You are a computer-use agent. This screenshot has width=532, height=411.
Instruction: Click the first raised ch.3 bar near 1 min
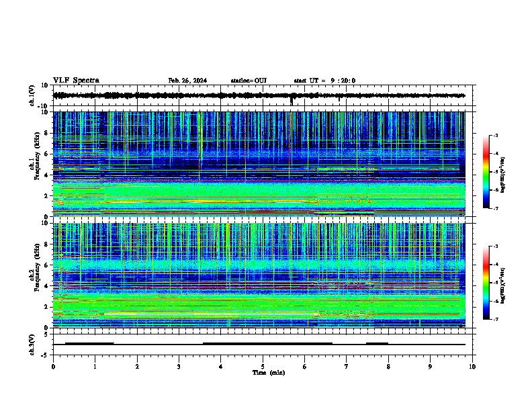[x=89, y=343]
